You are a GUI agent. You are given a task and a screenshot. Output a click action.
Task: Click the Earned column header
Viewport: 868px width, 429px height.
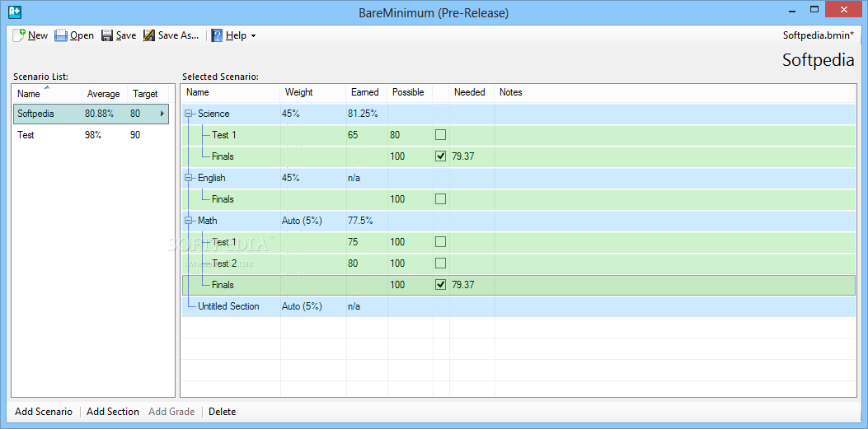pyautogui.click(x=367, y=92)
